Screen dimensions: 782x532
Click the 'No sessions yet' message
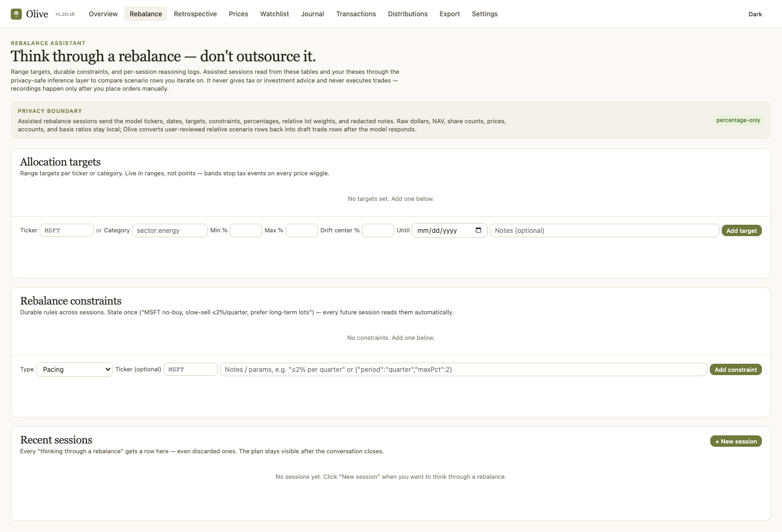coord(391,477)
